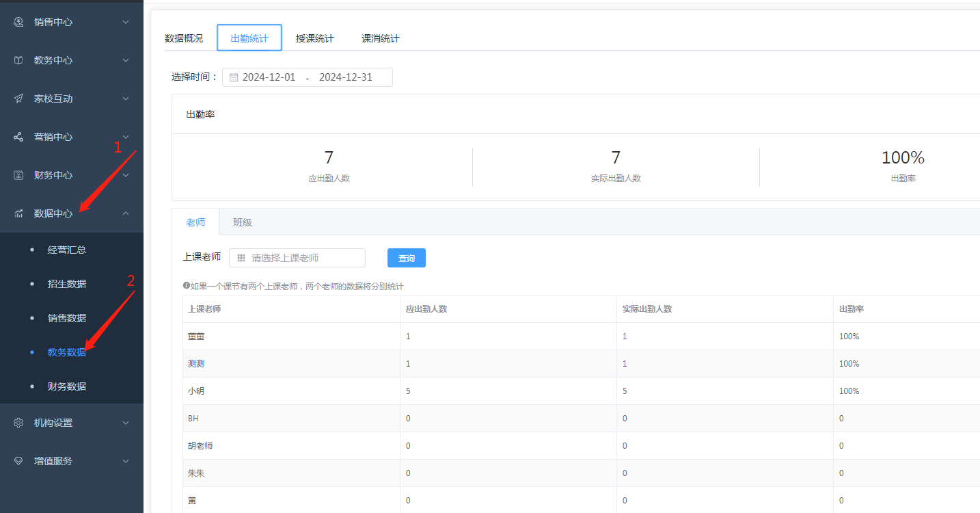980x513 pixels.
Task: Click the grid icon in 上课老师 selector
Action: click(x=241, y=258)
